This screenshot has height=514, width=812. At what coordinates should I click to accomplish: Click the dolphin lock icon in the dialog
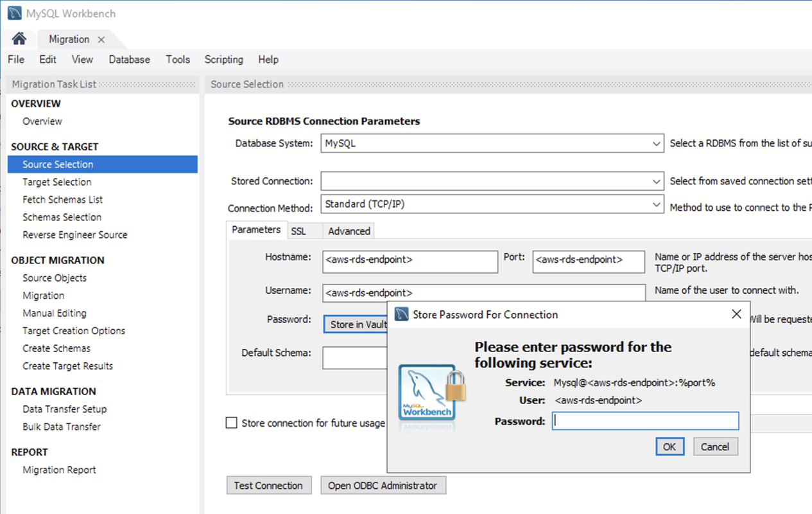tap(431, 394)
